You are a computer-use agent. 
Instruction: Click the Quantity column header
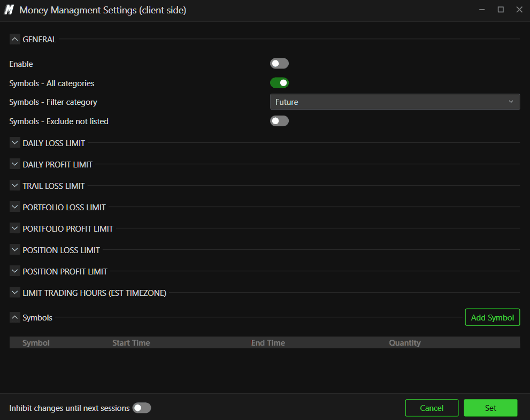(x=405, y=342)
